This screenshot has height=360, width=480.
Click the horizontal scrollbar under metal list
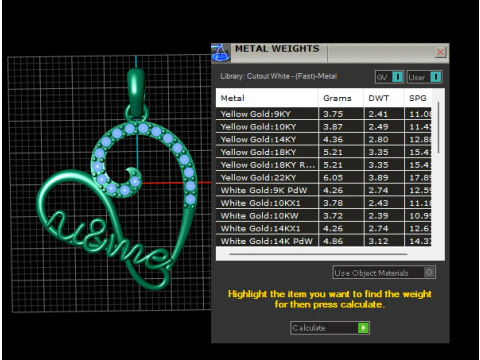[318, 254]
